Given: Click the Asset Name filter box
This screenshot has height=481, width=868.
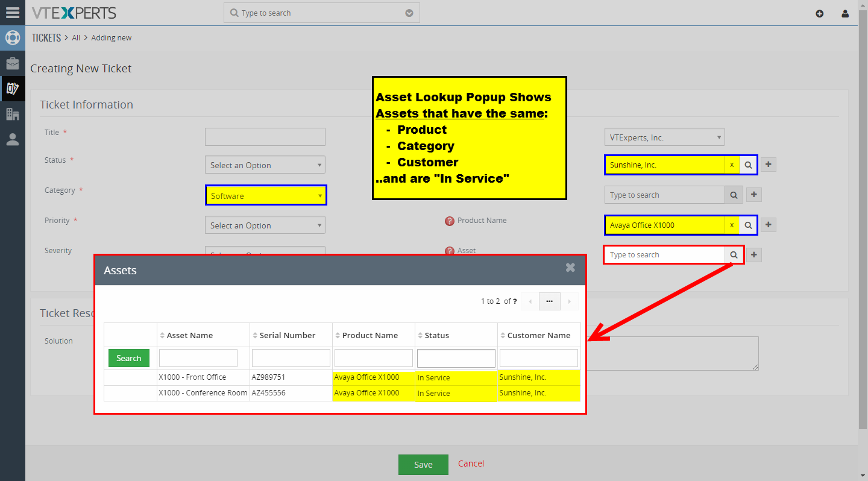Looking at the screenshot, I should pyautogui.click(x=198, y=358).
